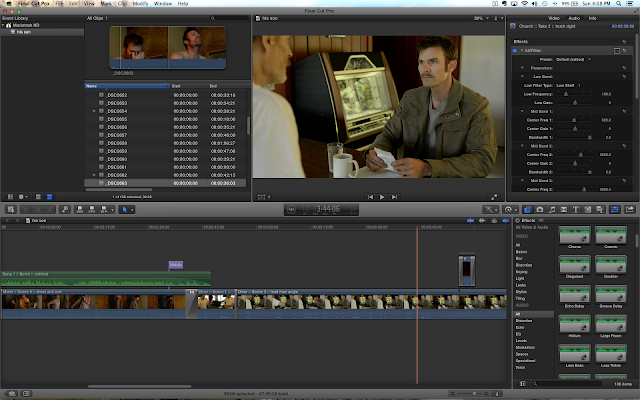Screen dimensions: 640x400
Task: Switch to the Info inspector tab
Action: tap(592, 18)
